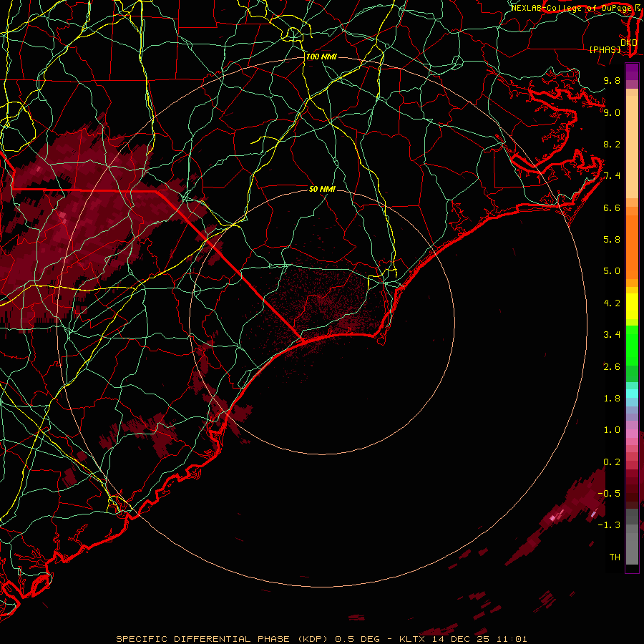
Task: Pick the bright green band of the color bar
Action: (x=632, y=346)
